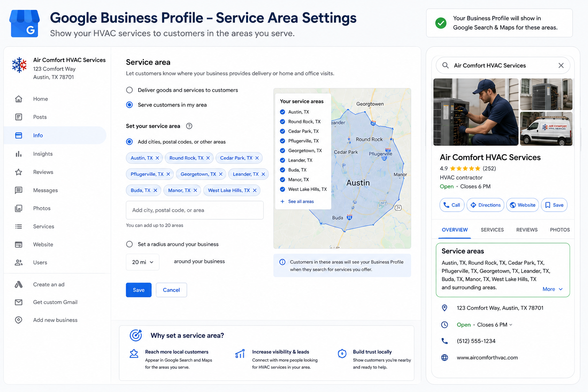The height and width of the screenshot is (392, 588).
Task: Remove the West Lake Hills, TX chip
Action: click(255, 190)
